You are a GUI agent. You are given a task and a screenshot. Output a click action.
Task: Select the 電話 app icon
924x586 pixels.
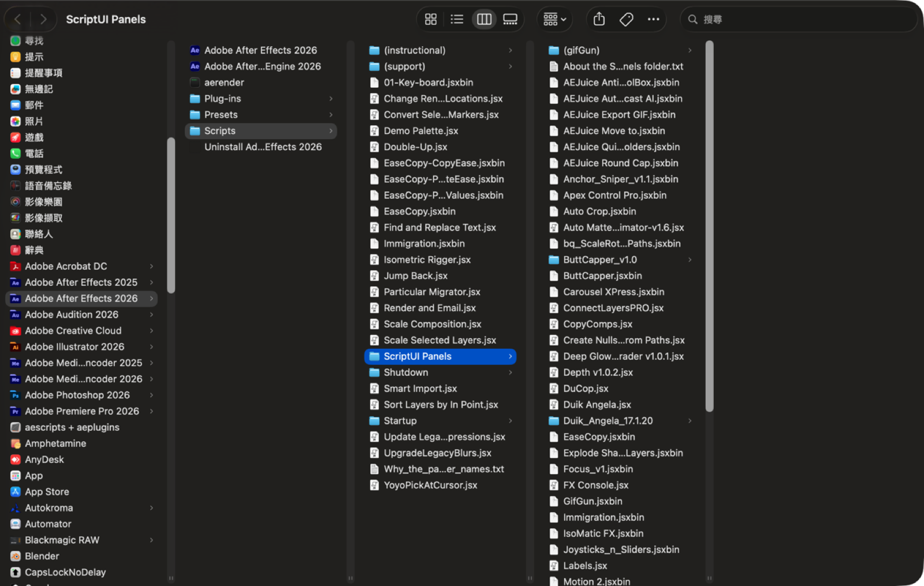[16, 154]
